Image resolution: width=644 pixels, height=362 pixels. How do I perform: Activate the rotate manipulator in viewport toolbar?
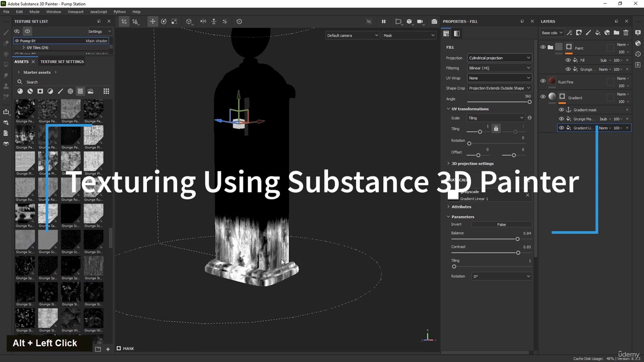click(x=164, y=22)
